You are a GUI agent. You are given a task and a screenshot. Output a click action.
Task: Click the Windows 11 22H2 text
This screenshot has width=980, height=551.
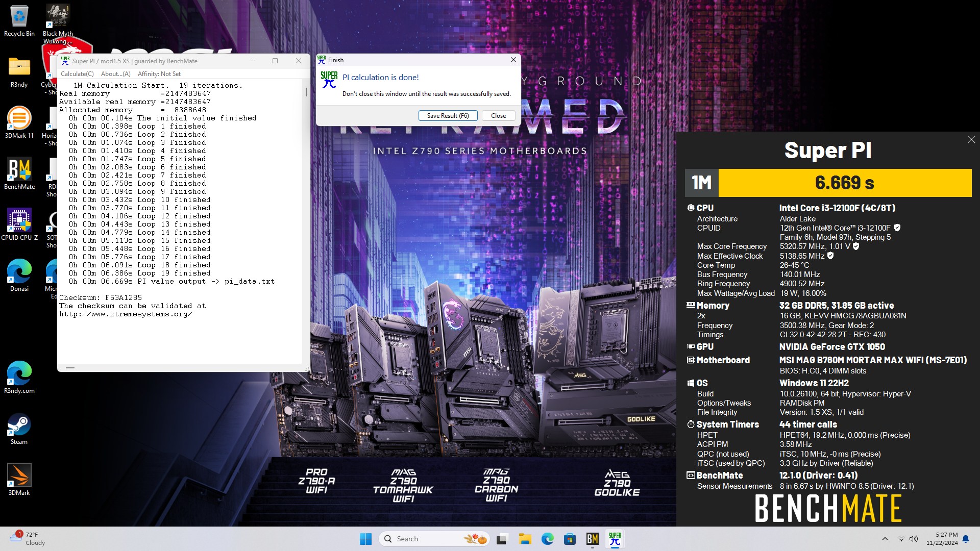tap(814, 383)
